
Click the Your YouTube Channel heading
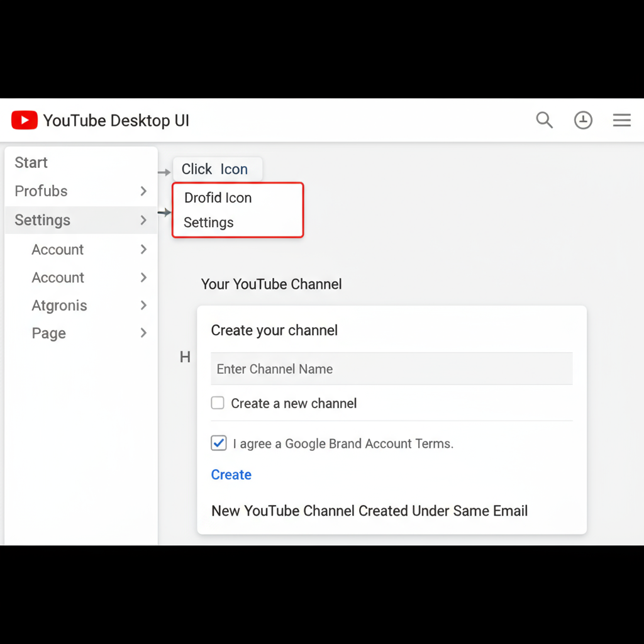[271, 284]
